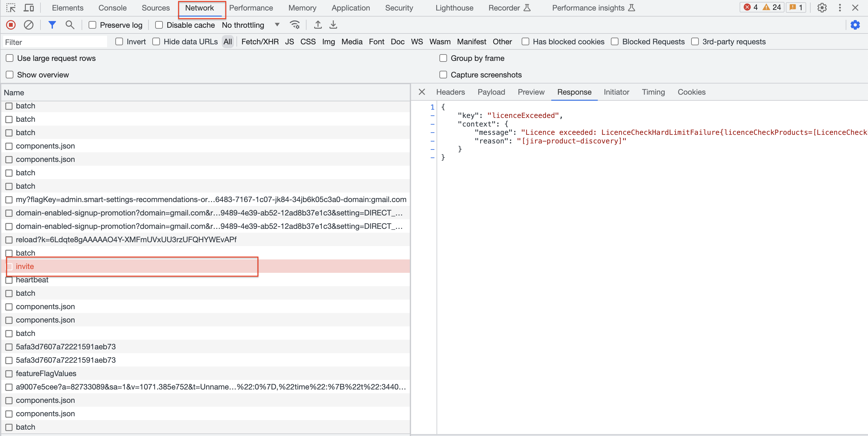Toggle device toolbar icon
This screenshot has height=436, width=868.
(29, 8)
